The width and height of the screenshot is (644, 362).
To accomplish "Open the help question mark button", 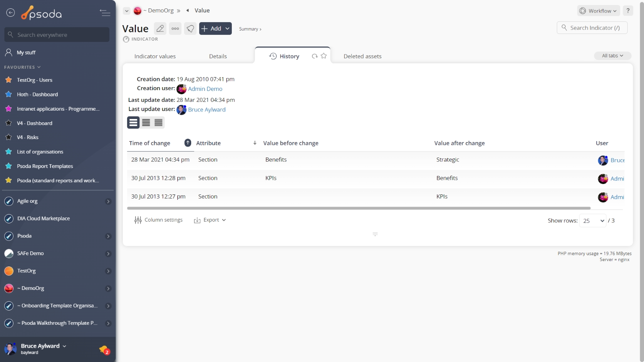I will [x=628, y=11].
